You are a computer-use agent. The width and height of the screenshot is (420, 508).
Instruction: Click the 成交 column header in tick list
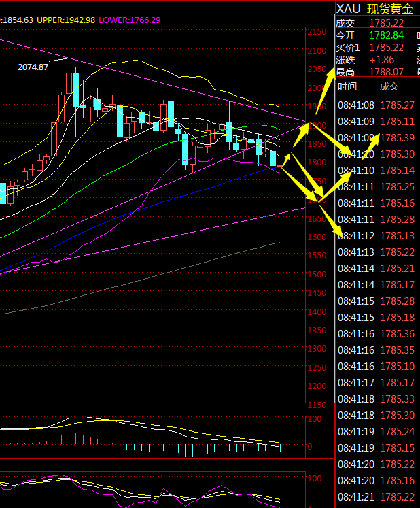point(389,86)
